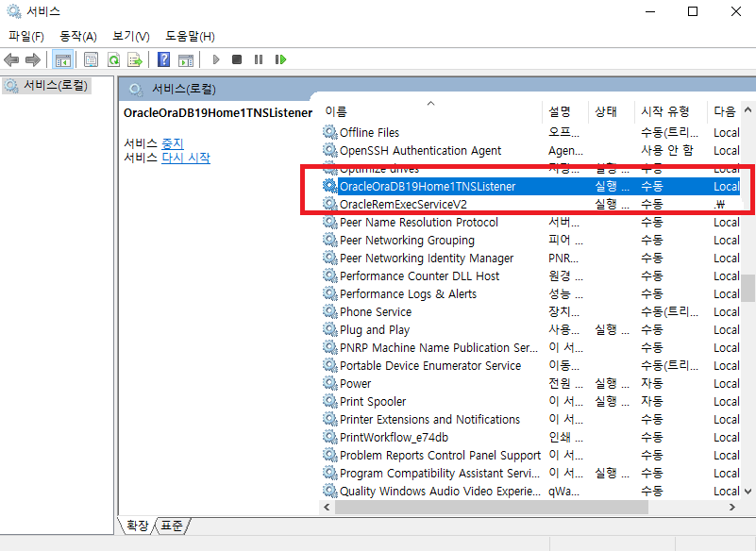Select Problem Reports Control Panel Support

pos(440,455)
